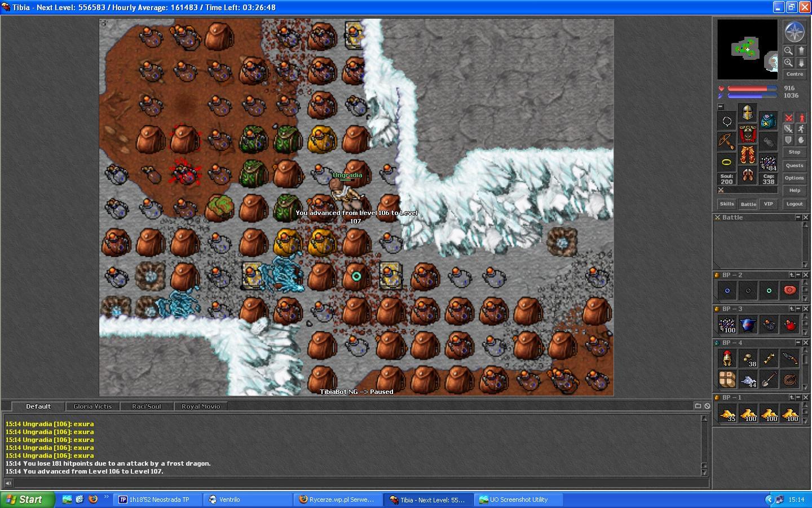The width and height of the screenshot is (812, 508).
Task: Click the shovel in BP – 4
Action: [769, 379]
